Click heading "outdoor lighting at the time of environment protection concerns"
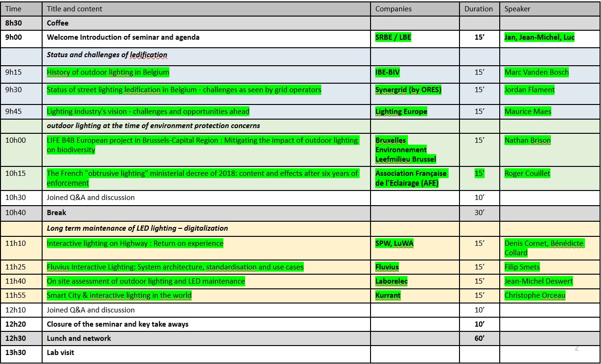The image size is (601, 364). tap(153, 126)
